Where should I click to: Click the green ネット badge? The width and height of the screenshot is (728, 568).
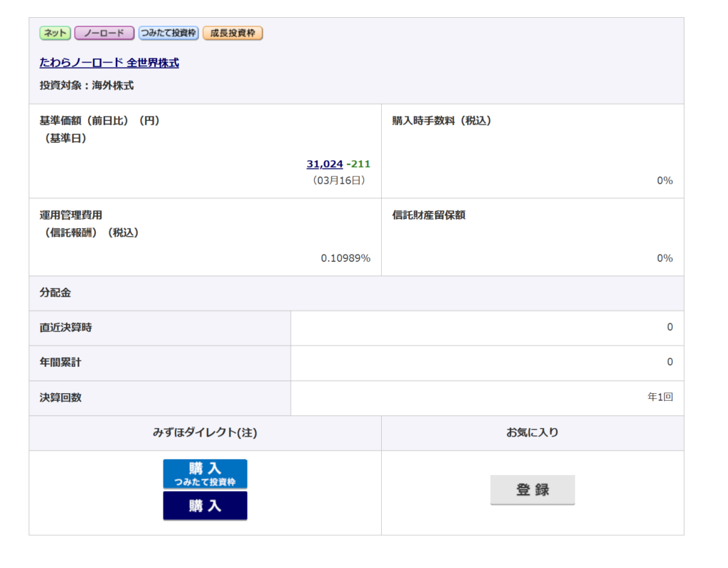tap(55, 33)
